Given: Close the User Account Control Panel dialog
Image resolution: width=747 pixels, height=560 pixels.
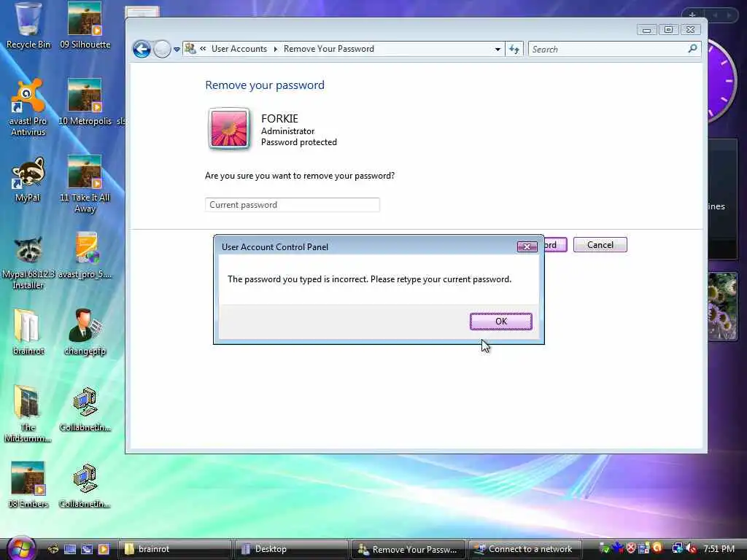Looking at the screenshot, I should pyautogui.click(x=527, y=246).
